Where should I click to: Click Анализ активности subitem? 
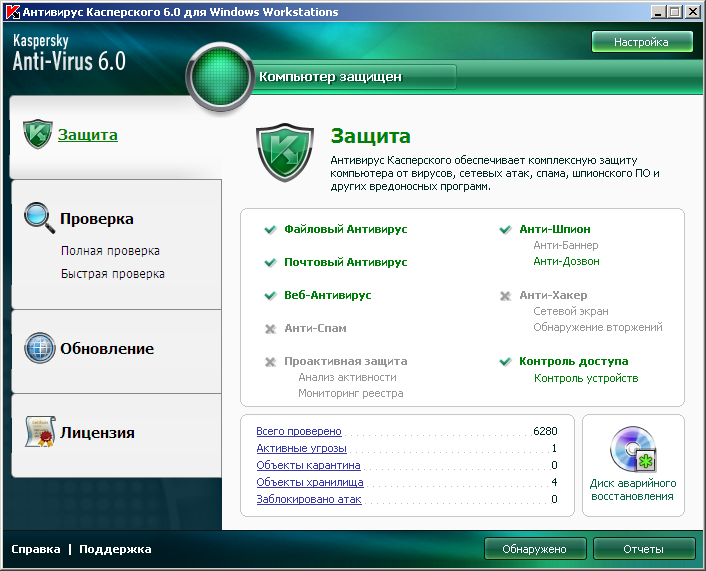tap(347, 377)
